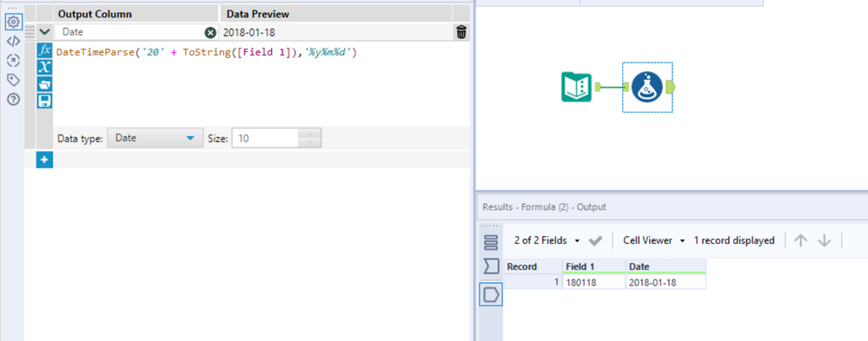Add a new expression with plus button
868x341 pixels.
click(x=45, y=161)
